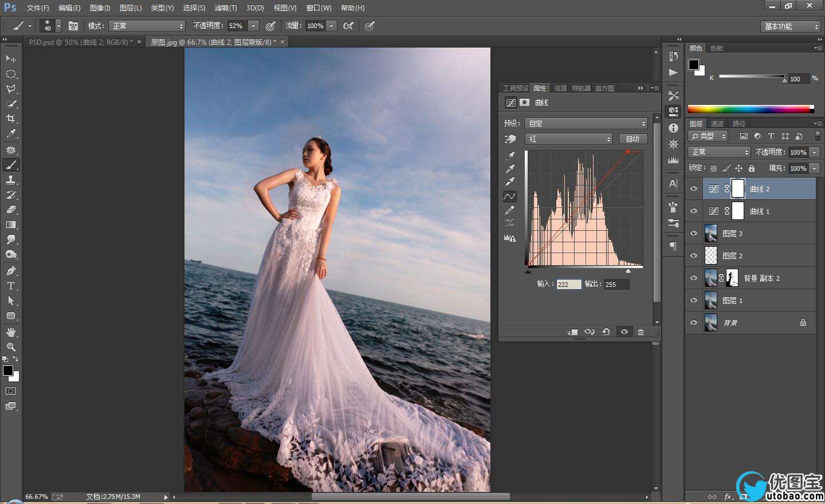Open the layer filter 类型 dropdown
Viewport: 825px width, 504px height.
tap(708, 136)
